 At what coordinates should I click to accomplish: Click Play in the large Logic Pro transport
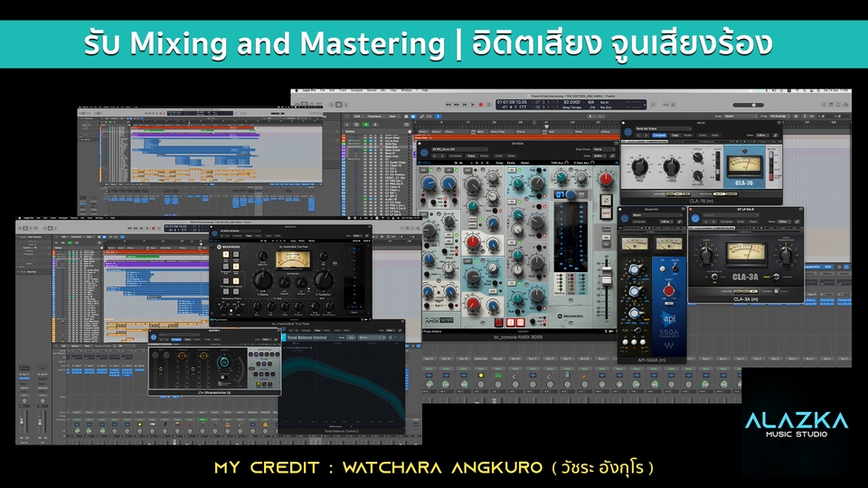pos(472,105)
